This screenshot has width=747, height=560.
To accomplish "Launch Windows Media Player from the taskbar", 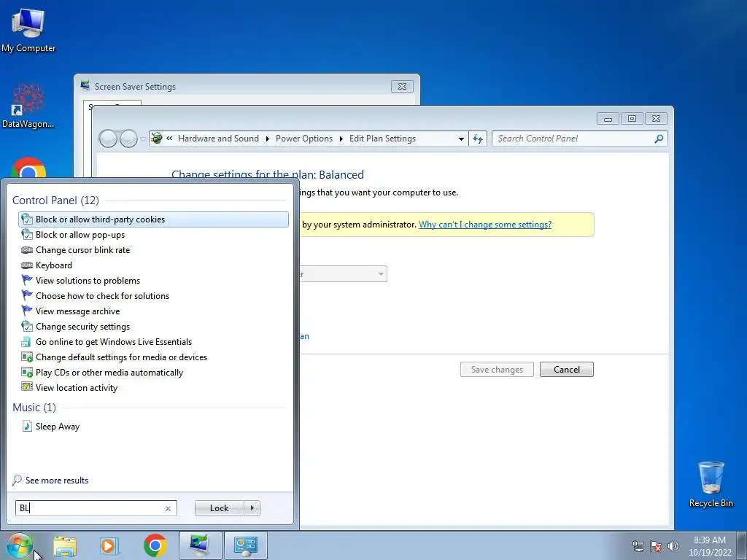I will (109, 545).
